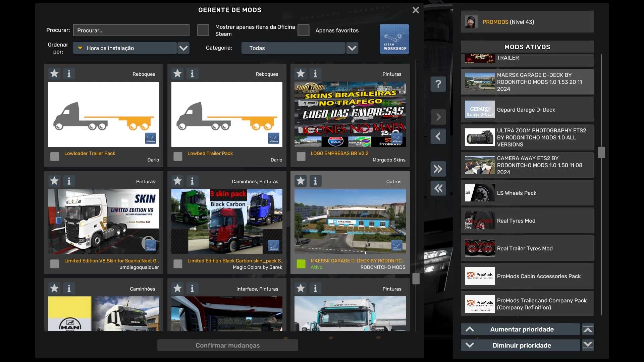Open the Categoria Todas dropdown

(x=352, y=48)
